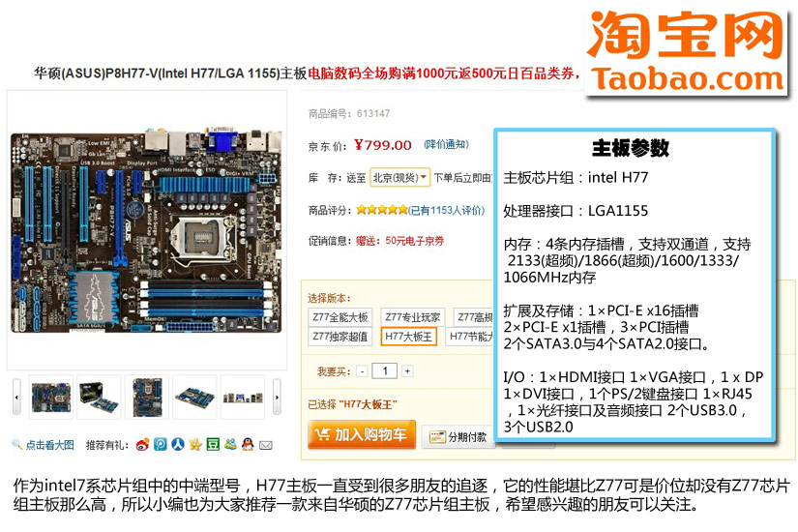Share via QQ penguin icon
The image size is (798, 532).
click(x=248, y=444)
